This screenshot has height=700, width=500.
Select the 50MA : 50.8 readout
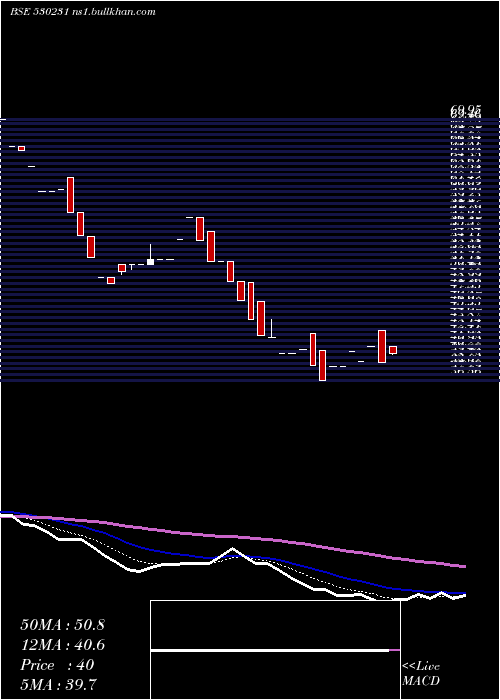coord(62,625)
